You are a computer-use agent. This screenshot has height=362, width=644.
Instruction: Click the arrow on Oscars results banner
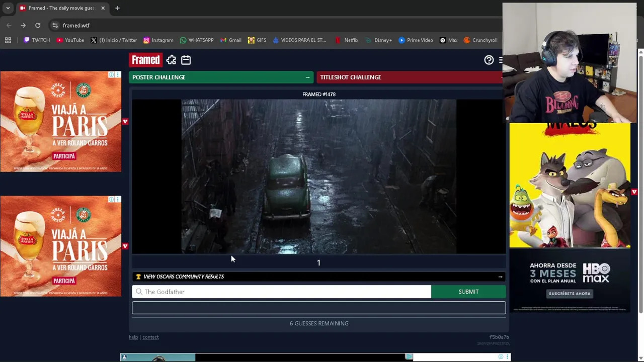(500, 277)
